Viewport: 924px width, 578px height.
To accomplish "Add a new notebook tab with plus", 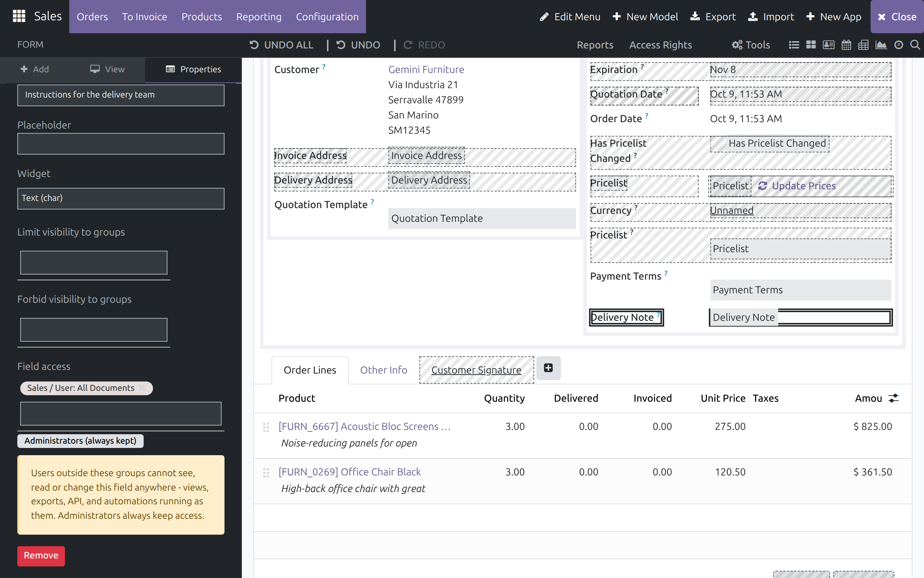I will click(x=548, y=368).
